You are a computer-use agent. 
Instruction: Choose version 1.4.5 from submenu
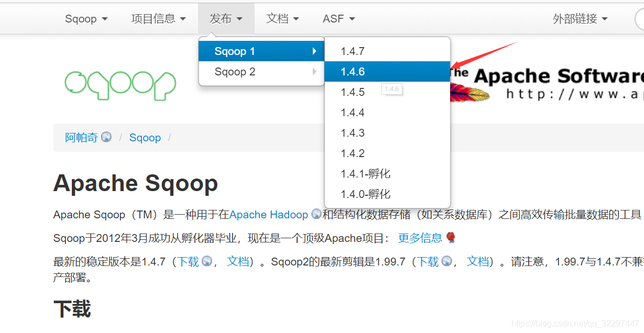(x=387, y=92)
